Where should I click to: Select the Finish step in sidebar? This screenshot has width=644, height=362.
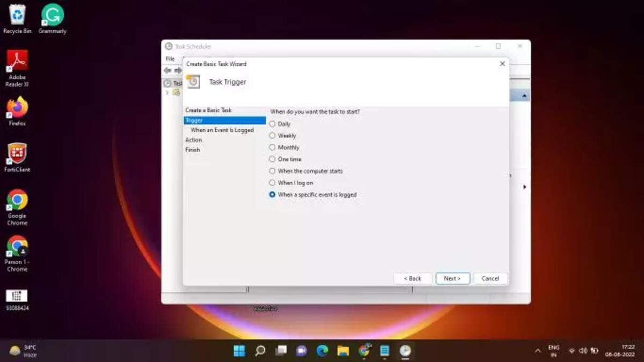pos(193,150)
